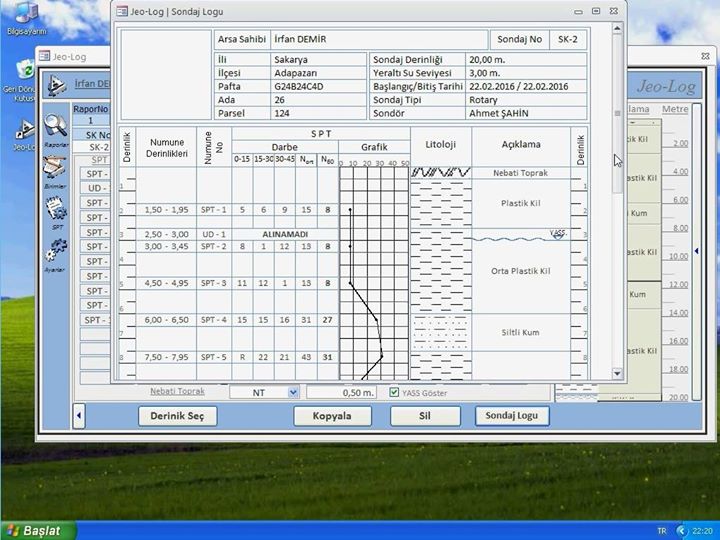This screenshot has width=720, height=540.
Task: Select RaporNo value 1 cell
Action: [91, 120]
